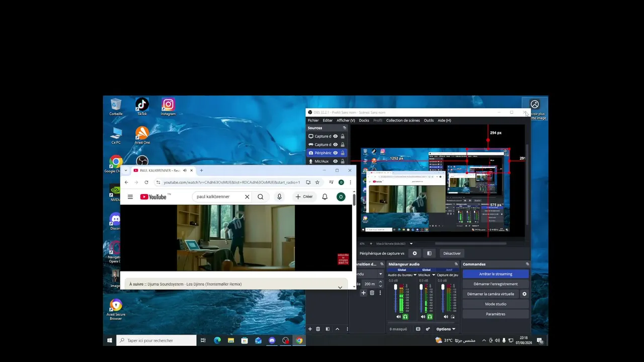Viewport: 644px width, 362px height.
Task: Open the Afficher (V) menu
Action: pyautogui.click(x=346, y=120)
